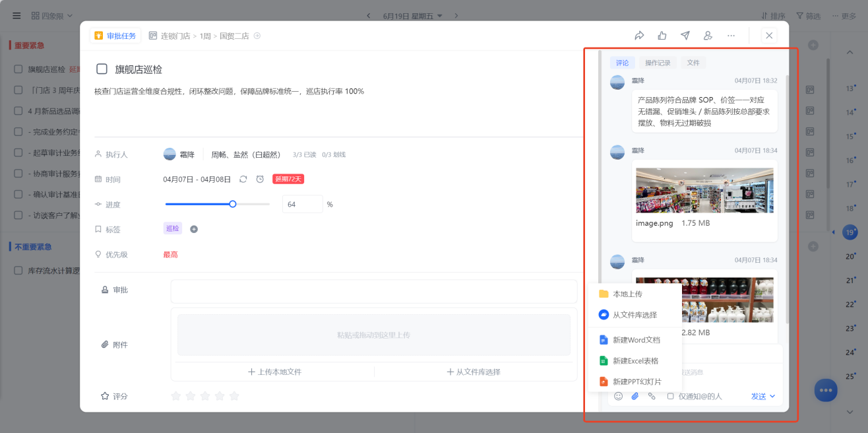Check the 起草审计业务 task checkbox
The image size is (868, 433).
tap(18, 153)
